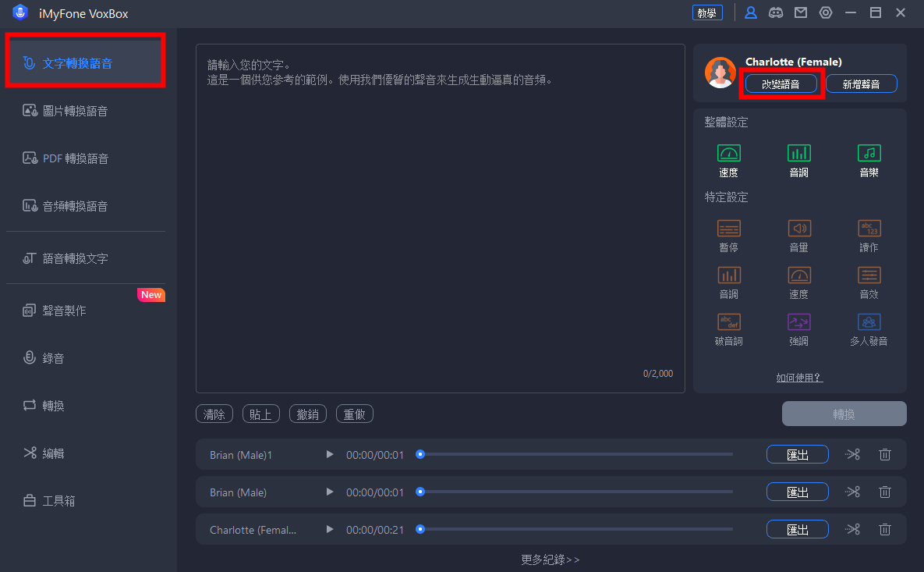Open the 如何使用? link
The width and height of the screenshot is (924, 572).
tap(799, 378)
